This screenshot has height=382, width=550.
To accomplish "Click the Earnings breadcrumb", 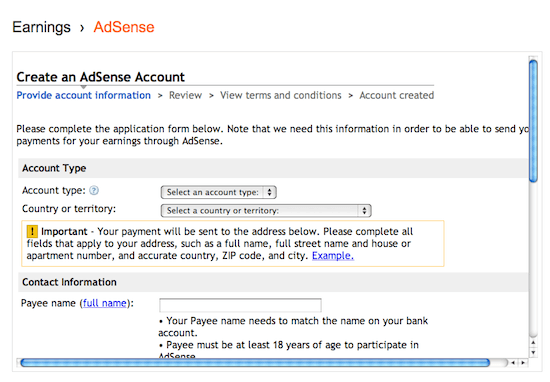I will pyautogui.click(x=41, y=27).
